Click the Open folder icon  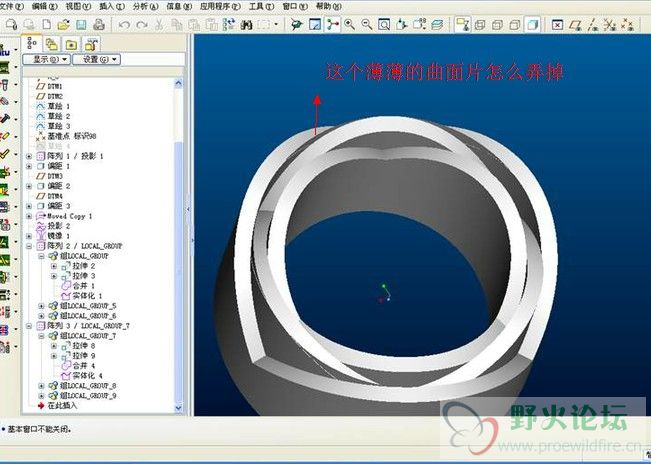(x=64, y=24)
